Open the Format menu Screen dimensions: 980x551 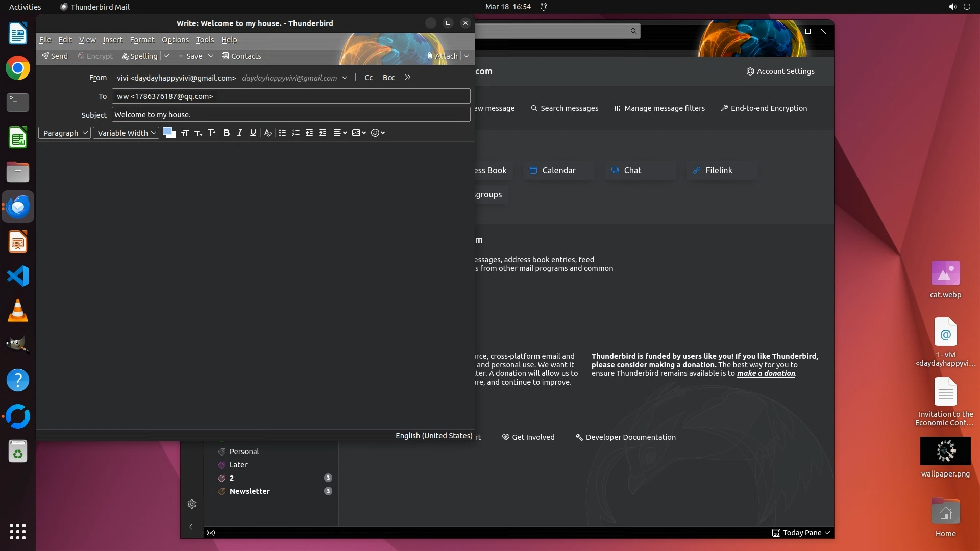142,40
